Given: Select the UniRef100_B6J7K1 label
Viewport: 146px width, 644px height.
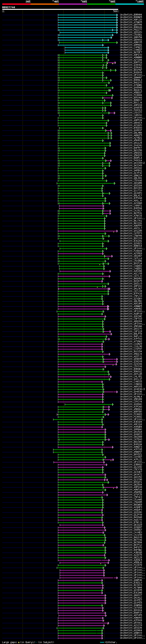Looking at the screenshot, I should click(x=131, y=221).
